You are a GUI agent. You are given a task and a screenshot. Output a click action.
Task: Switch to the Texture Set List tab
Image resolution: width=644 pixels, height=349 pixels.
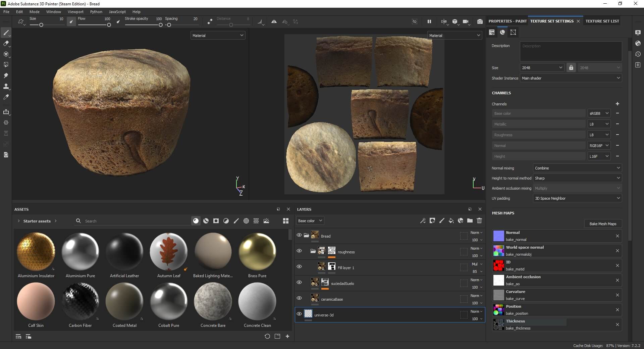(602, 21)
